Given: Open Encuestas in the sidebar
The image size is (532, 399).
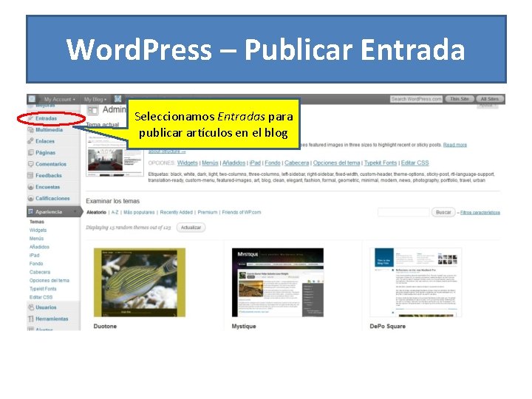Looking at the screenshot, I should point(47,187).
